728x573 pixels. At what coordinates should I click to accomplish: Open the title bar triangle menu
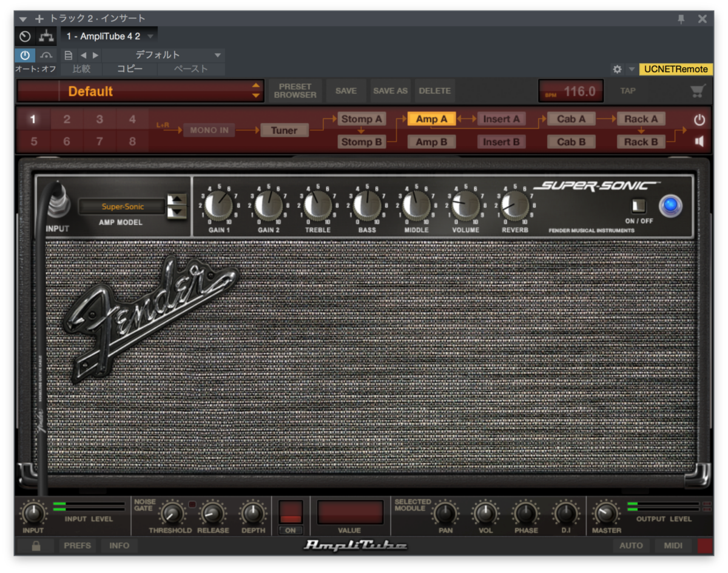(24, 19)
